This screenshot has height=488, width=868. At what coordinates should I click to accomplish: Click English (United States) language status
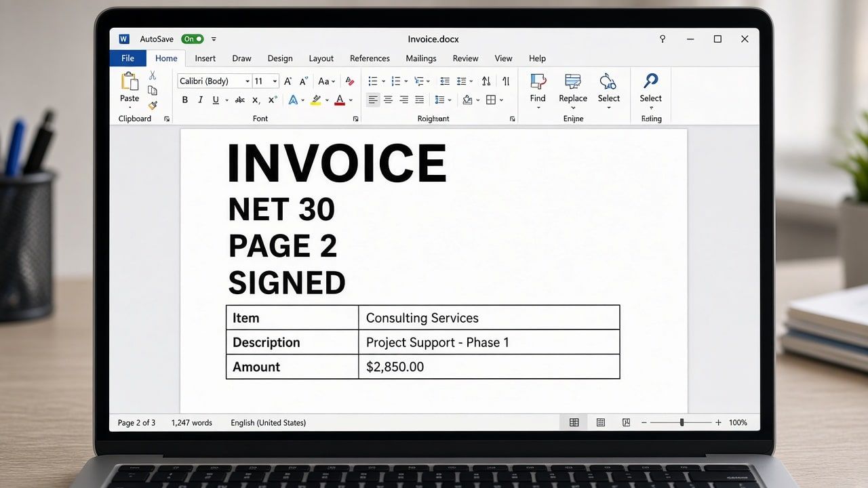[x=268, y=422]
